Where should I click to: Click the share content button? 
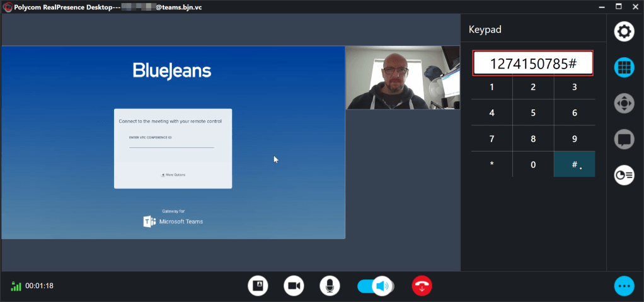[x=258, y=286]
